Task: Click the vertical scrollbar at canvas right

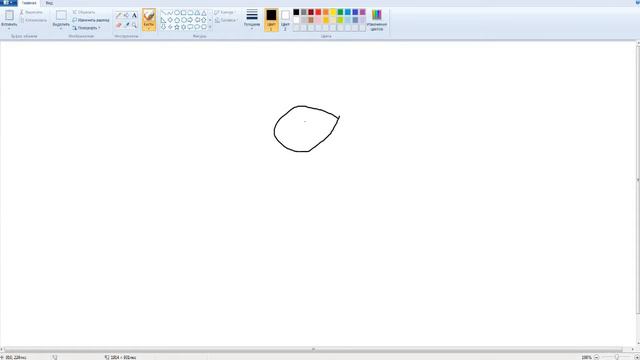Action: (638, 180)
